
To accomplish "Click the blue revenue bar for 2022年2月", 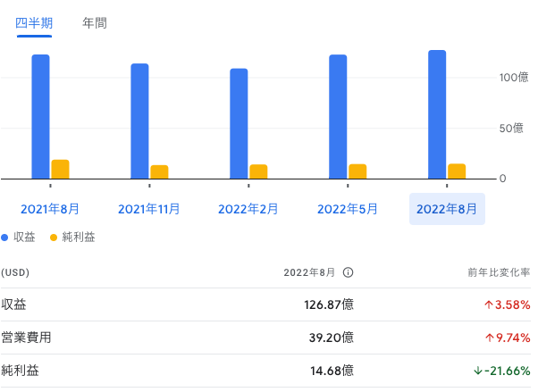I will 239,123.
